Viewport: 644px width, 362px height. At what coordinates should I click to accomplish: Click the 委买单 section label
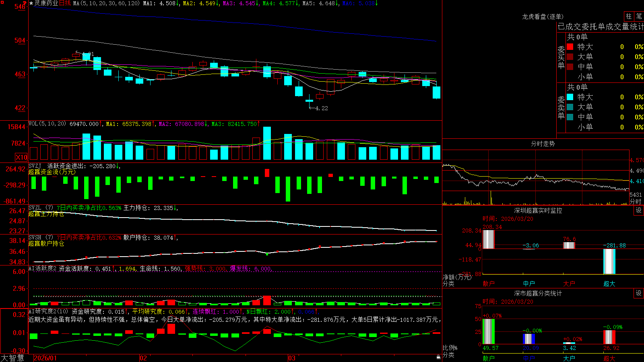coord(561,58)
